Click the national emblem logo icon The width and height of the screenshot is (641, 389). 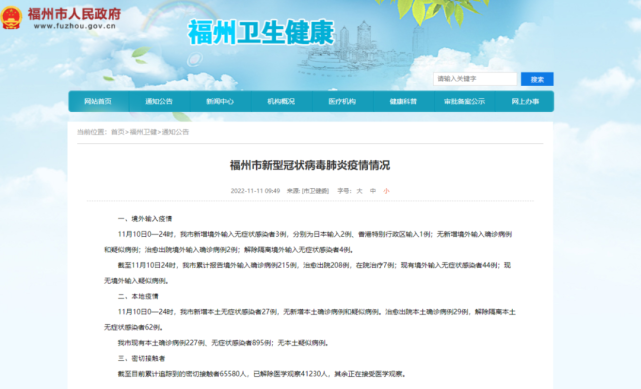pyautogui.click(x=11, y=17)
